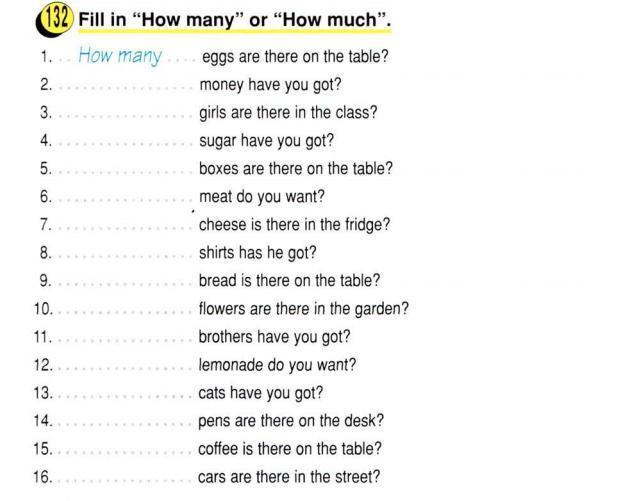The height and width of the screenshot is (501, 636).
Task: Click the blank before 'money have you got?'
Action: [126, 87]
